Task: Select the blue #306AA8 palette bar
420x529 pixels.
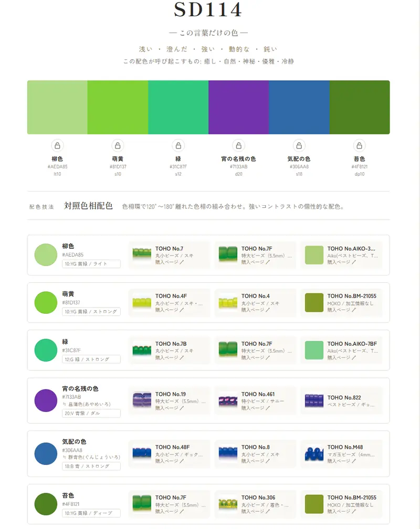Action: [299, 107]
